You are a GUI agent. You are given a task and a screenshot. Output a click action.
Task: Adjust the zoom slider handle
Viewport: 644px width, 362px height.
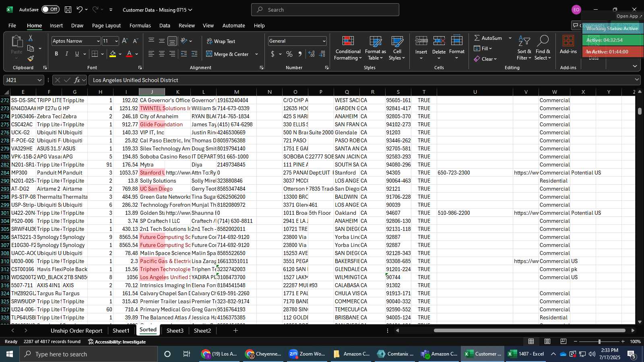tap(599, 341)
